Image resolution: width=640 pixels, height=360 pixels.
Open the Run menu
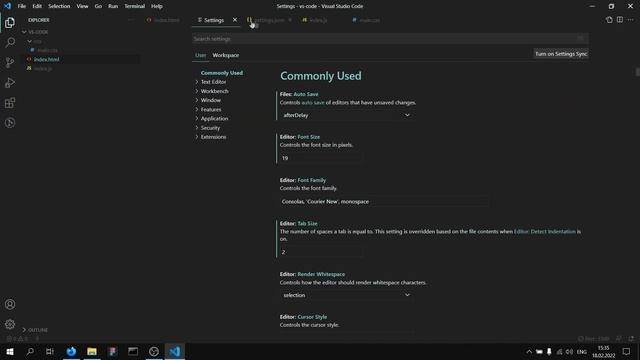113,6
